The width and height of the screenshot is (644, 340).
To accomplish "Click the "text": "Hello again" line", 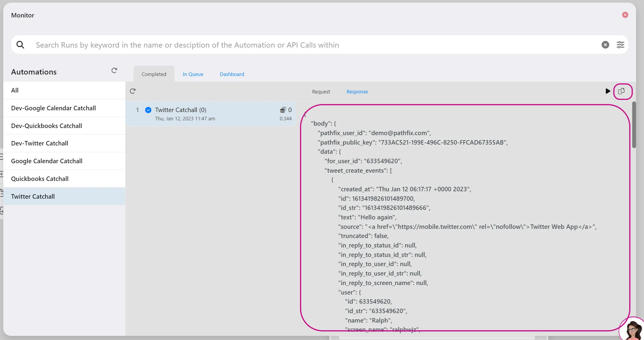I will [x=367, y=217].
